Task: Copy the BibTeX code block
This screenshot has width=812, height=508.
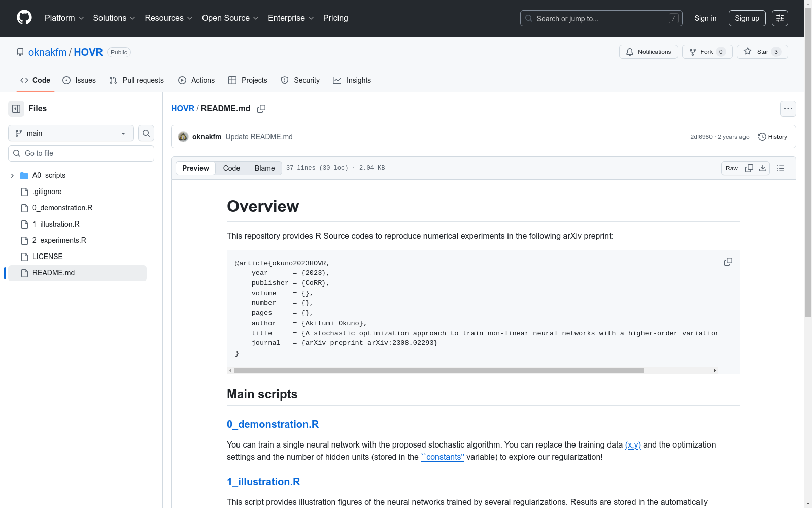Action: pyautogui.click(x=728, y=262)
